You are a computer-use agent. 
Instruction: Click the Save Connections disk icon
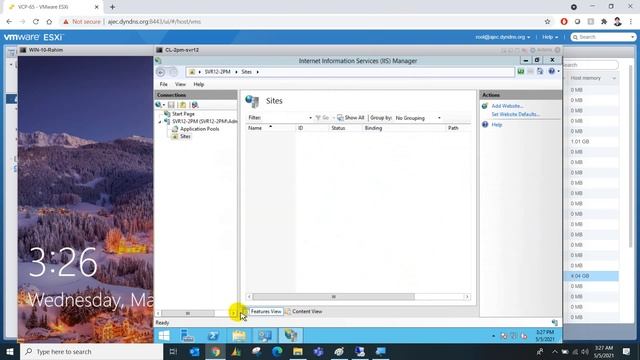pyautogui.click(x=171, y=105)
